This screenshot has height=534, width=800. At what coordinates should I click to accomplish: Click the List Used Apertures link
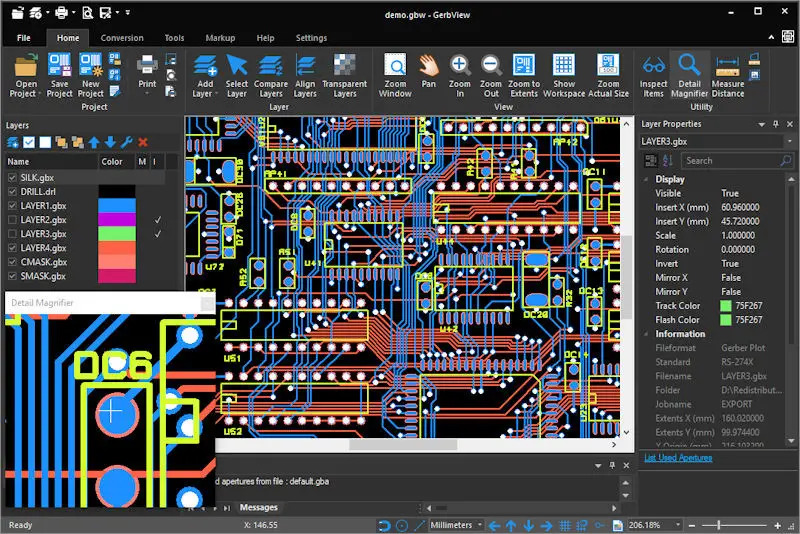[x=677, y=458]
